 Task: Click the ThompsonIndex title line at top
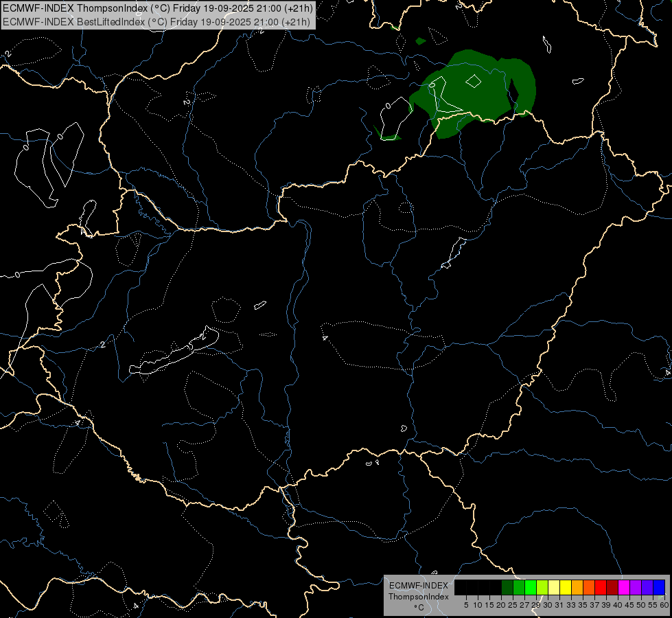[158, 8]
